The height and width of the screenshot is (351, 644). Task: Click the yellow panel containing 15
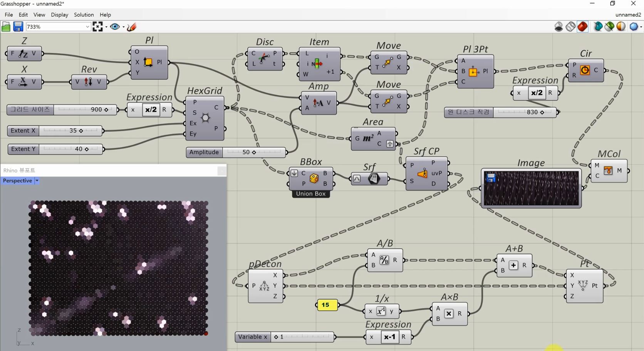pos(327,305)
